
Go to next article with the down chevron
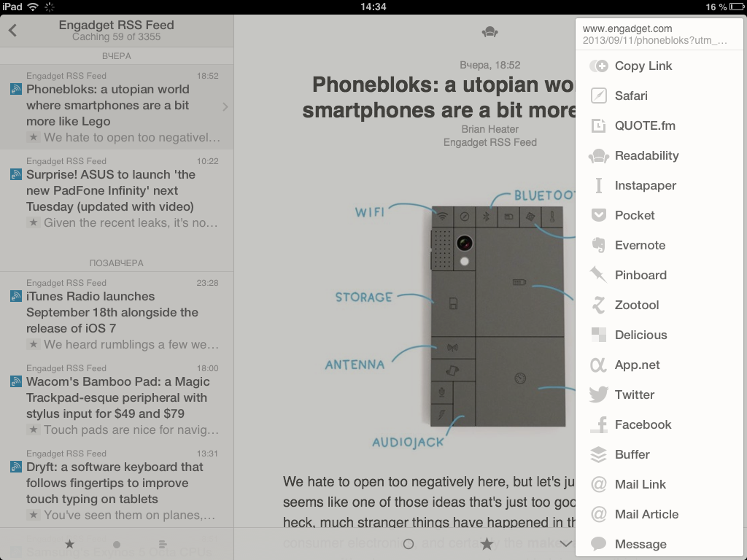coord(565,543)
